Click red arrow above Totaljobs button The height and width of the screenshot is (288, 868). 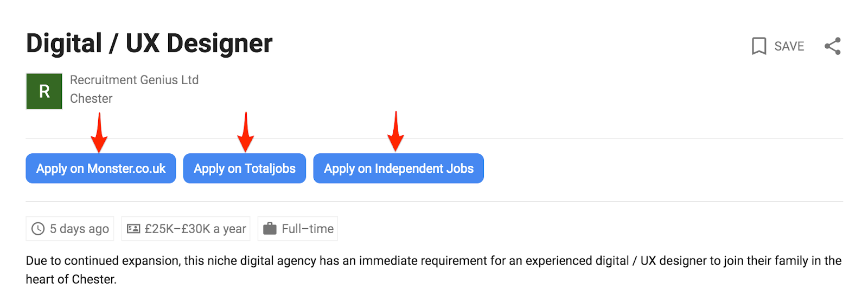246,132
